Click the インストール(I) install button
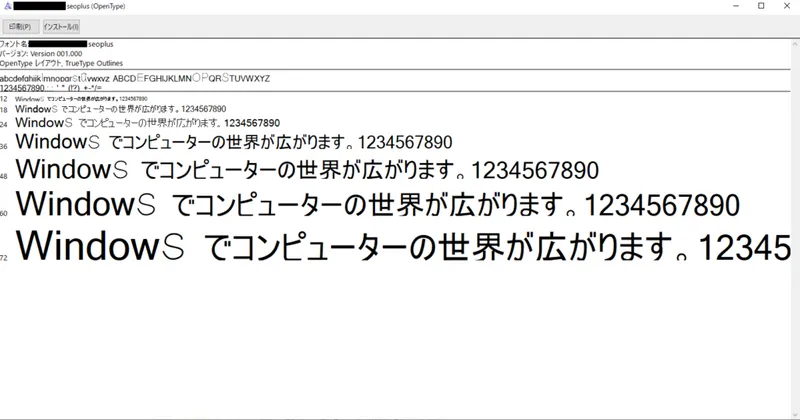 (x=61, y=27)
